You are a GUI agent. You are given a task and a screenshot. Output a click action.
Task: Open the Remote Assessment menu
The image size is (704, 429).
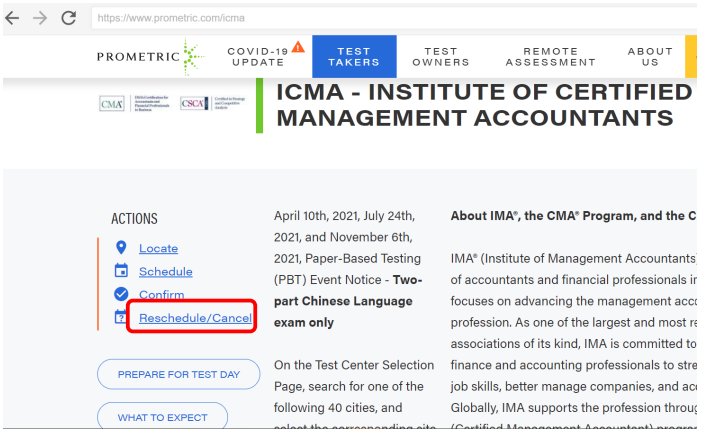(x=550, y=57)
